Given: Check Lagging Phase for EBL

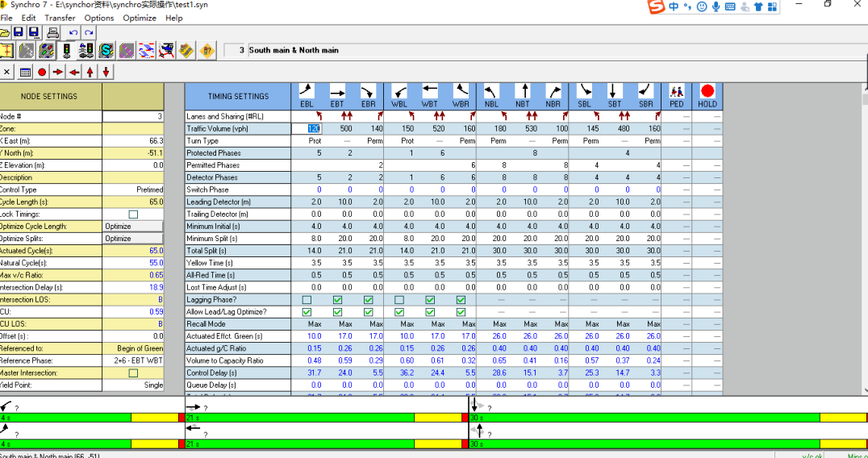Looking at the screenshot, I should [307, 300].
